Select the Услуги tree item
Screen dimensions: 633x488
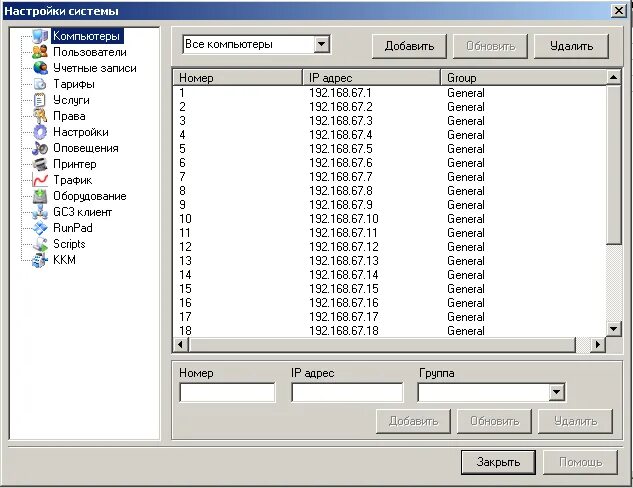click(x=71, y=100)
